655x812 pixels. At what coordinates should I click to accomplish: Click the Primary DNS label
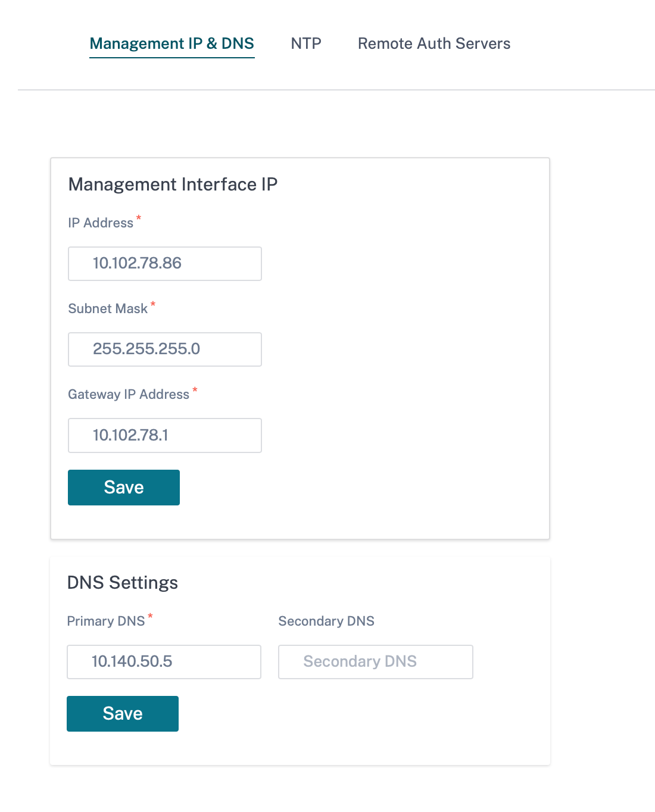coord(106,621)
